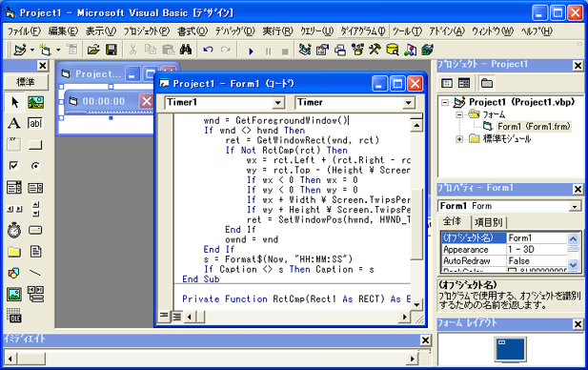Open the ツール(T) menu
This screenshot has width=588, height=370.
[x=407, y=31]
